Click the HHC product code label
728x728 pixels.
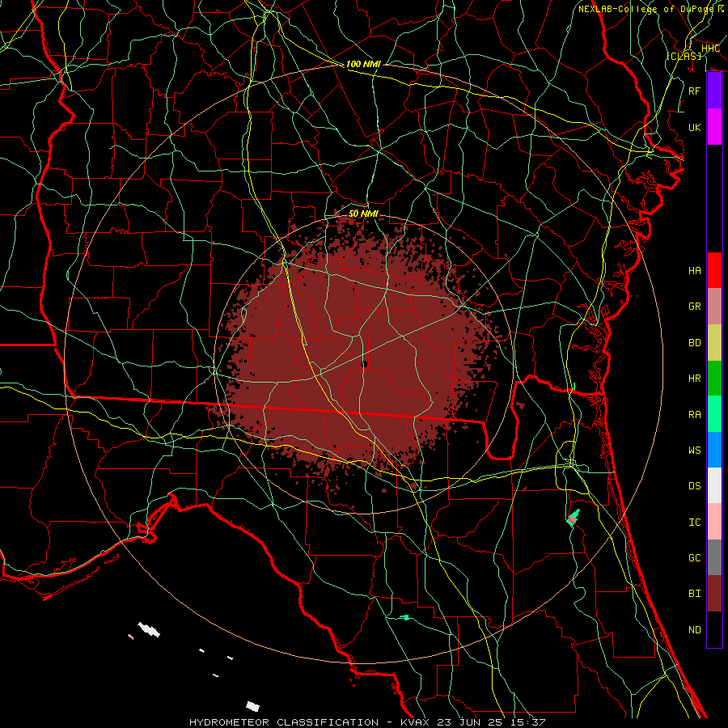click(x=710, y=49)
